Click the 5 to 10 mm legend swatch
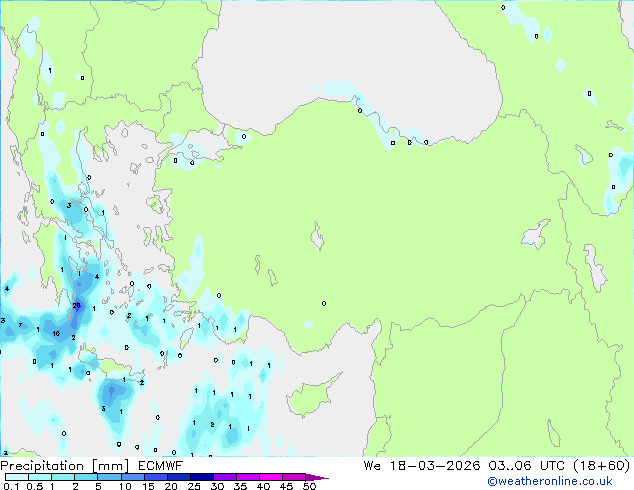Viewport: 634px width, 490px height. (x=109, y=477)
